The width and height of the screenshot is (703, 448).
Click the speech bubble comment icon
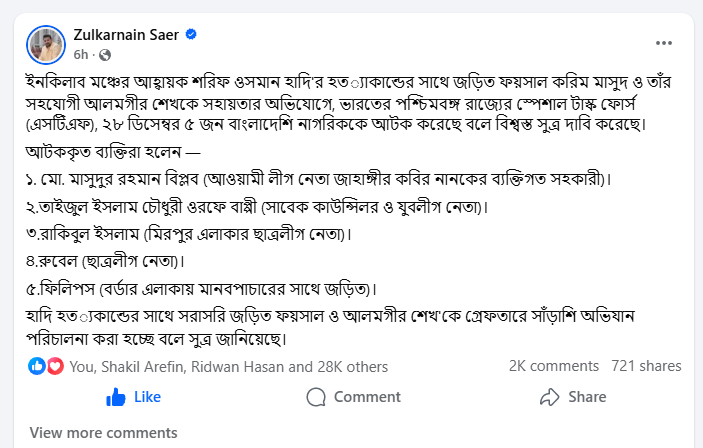click(x=316, y=397)
